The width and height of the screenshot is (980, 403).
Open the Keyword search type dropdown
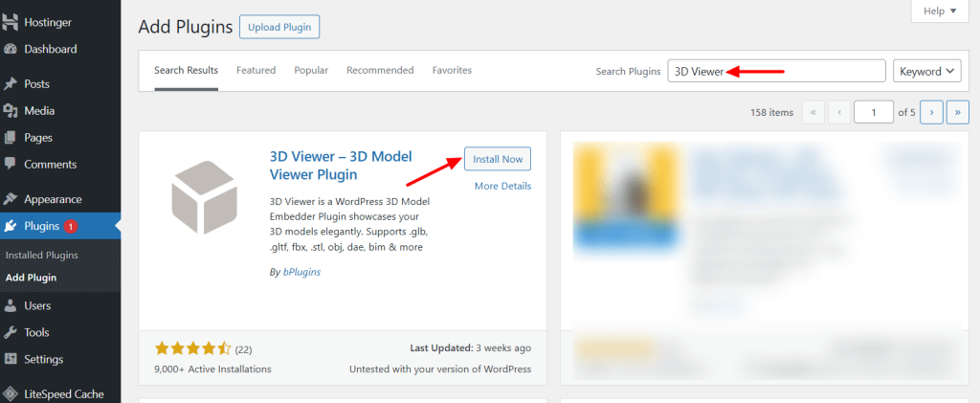[x=926, y=71]
